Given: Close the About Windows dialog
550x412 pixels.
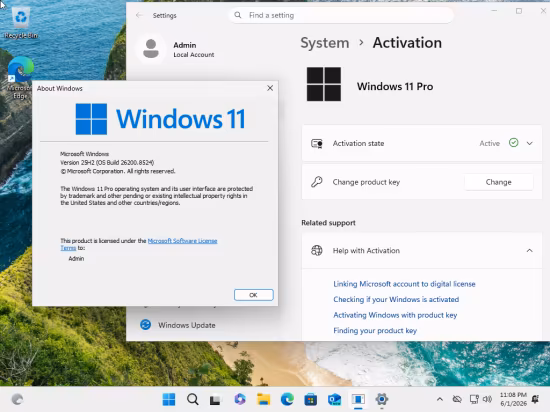Looking at the screenshot, I should point(270,88).
